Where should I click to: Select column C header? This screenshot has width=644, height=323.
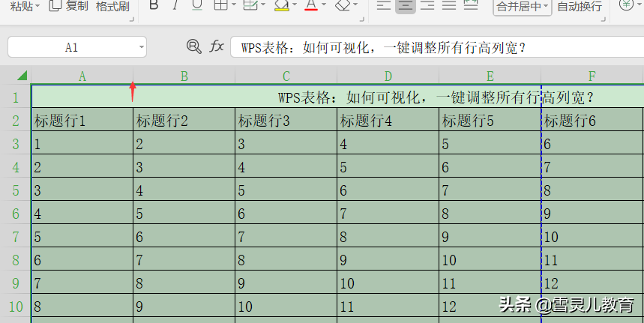286,76
